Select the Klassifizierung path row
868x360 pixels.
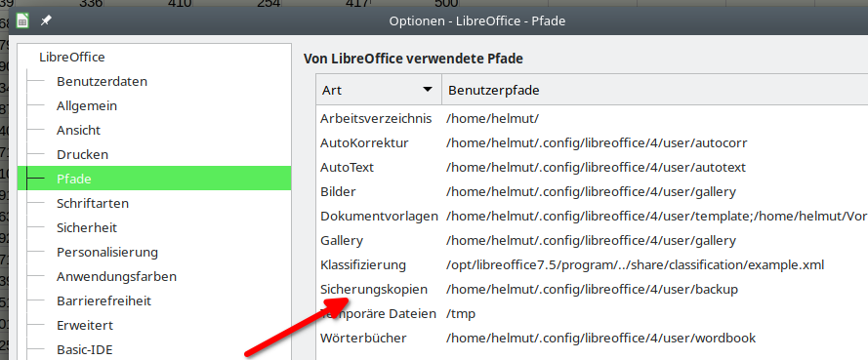592,265
